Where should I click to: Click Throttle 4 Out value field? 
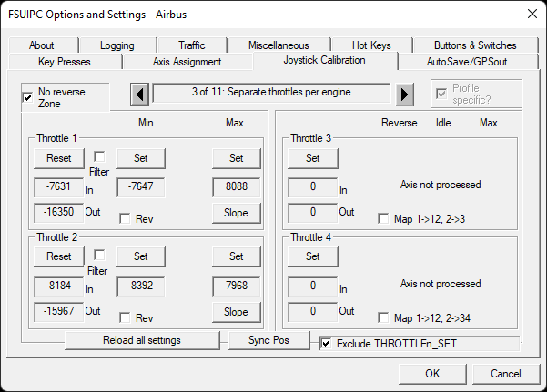click(x=312, y=311)
